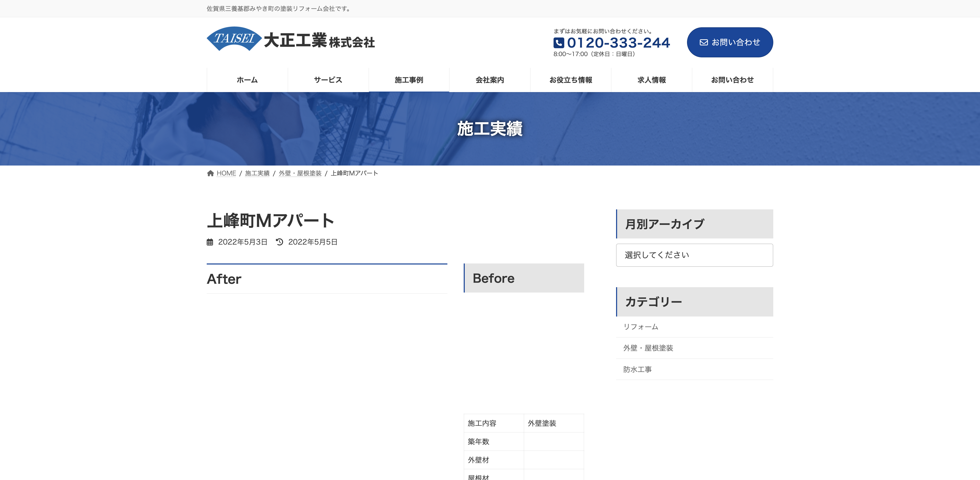
Task: Click the 2022年5月3日 publish date
Action: point(243,242)
